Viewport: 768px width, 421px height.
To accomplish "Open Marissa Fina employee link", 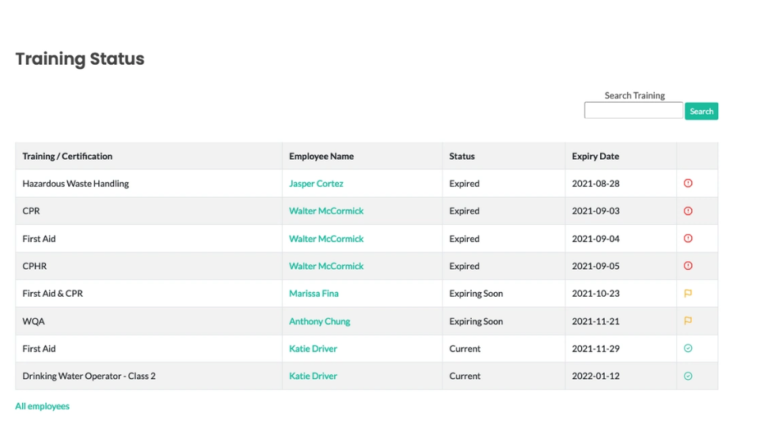I will click(x=313, y=293).
